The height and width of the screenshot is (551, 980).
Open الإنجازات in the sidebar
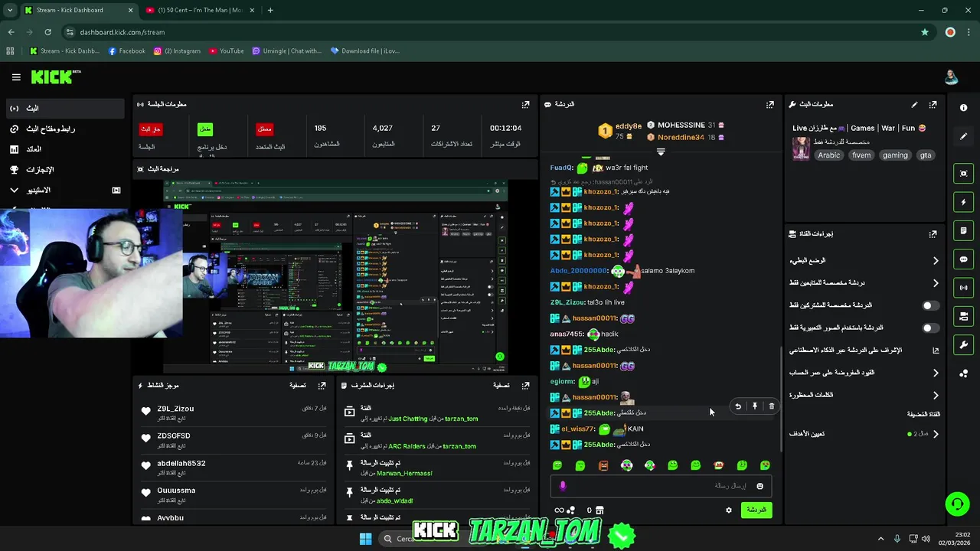(64, 170)
